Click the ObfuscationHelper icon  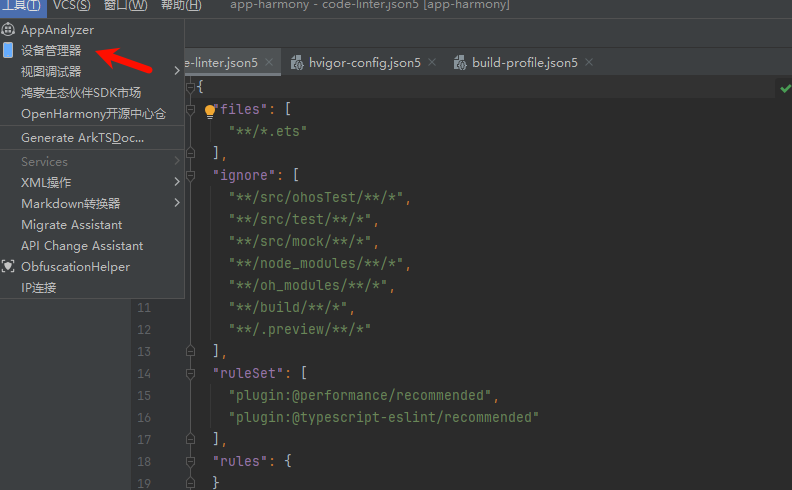[9, 267]
